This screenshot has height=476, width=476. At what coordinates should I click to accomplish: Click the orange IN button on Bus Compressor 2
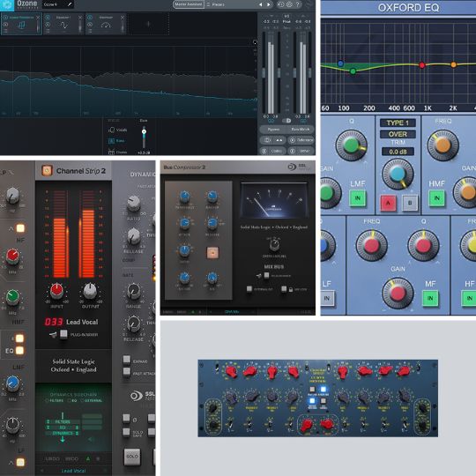[x=212, y=253]
